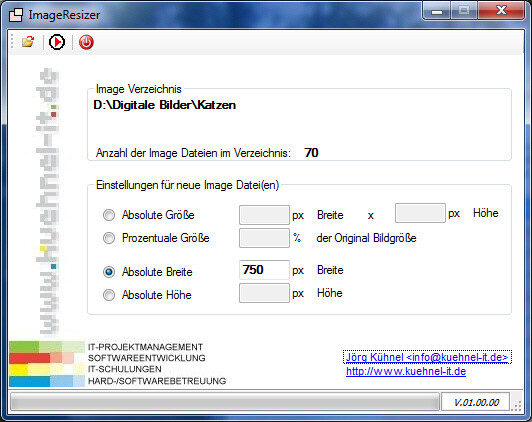The image size is (532, 422).
Task: Click the image file count 70
Action: pyautogui.click(x=311, y=153)
